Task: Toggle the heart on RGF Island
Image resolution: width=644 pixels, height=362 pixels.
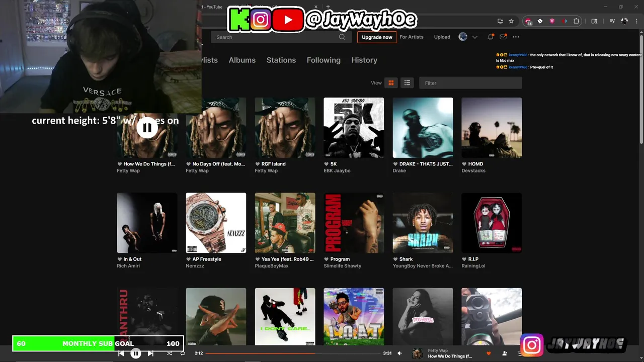Action: pyautogui.click(x=257, y=164)
